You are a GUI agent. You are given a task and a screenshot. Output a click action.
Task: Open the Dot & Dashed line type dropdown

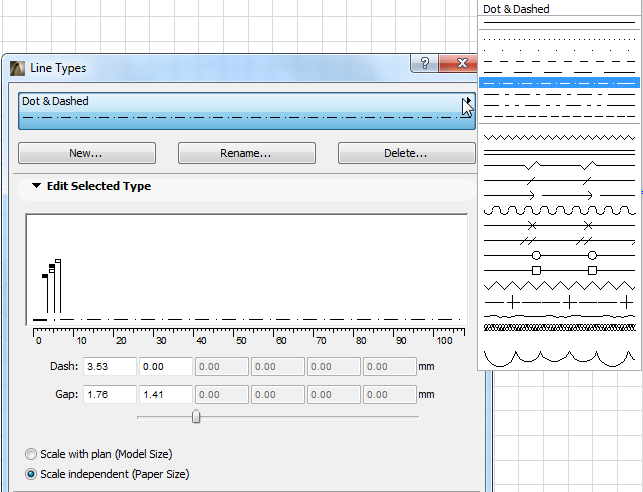coord(246,111)
